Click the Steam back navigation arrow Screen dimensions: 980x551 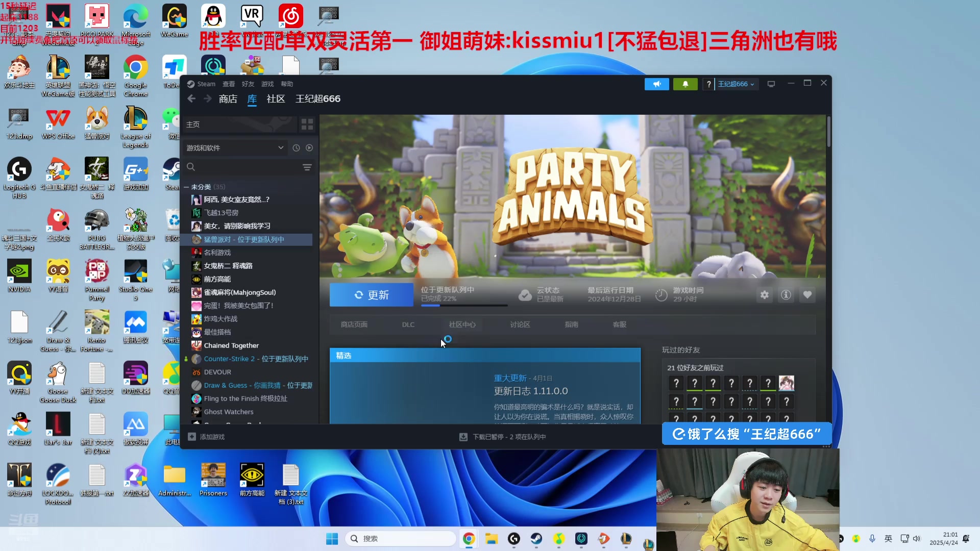[x=191, y=99]
